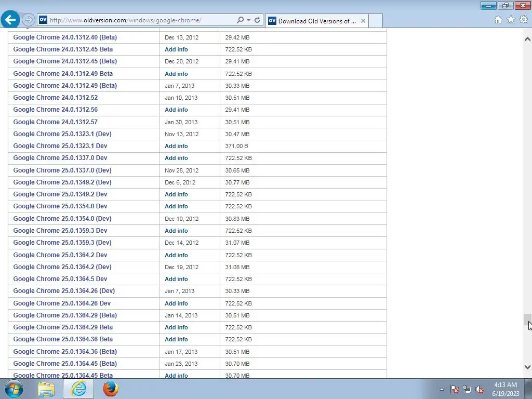
Task: Open the address bar dropdown arrow
Action: pyautogui.click(x=249, y=20)
